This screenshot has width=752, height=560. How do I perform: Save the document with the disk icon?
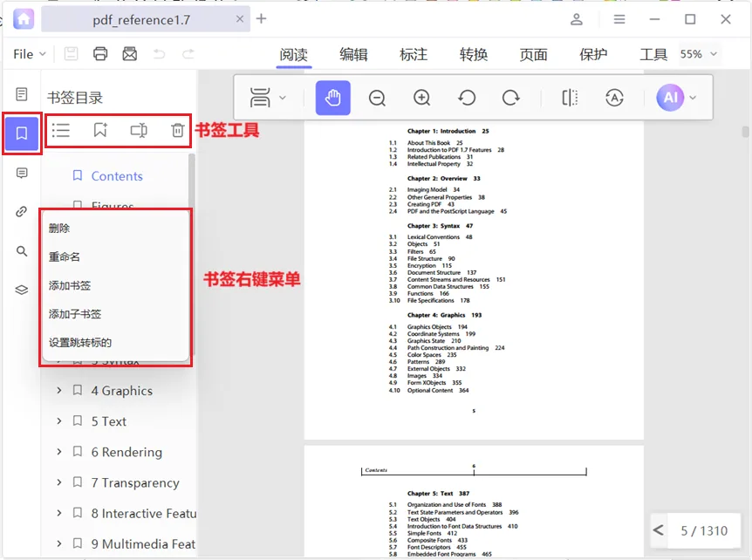pos(71,54)
